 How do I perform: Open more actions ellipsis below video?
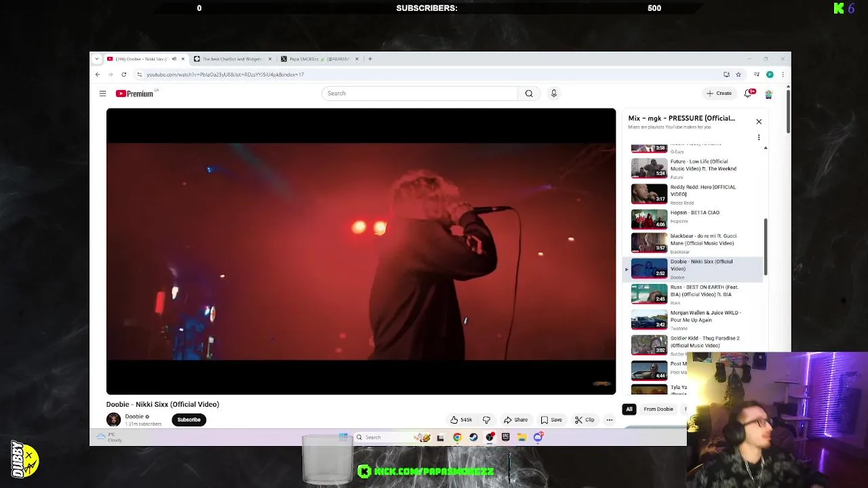[609, 420]
